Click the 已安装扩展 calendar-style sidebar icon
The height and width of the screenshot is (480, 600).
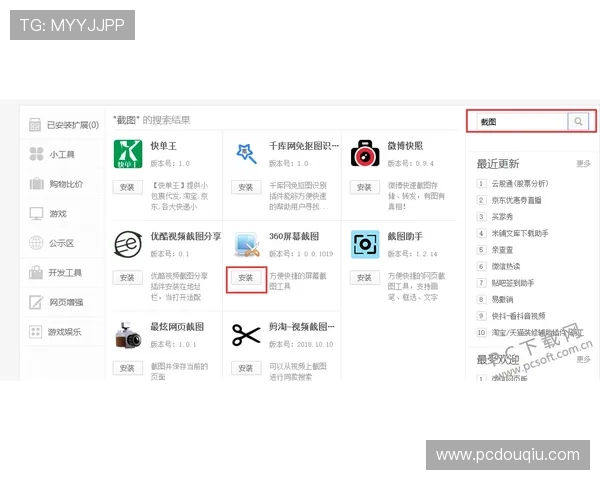[x=35, y=124]
